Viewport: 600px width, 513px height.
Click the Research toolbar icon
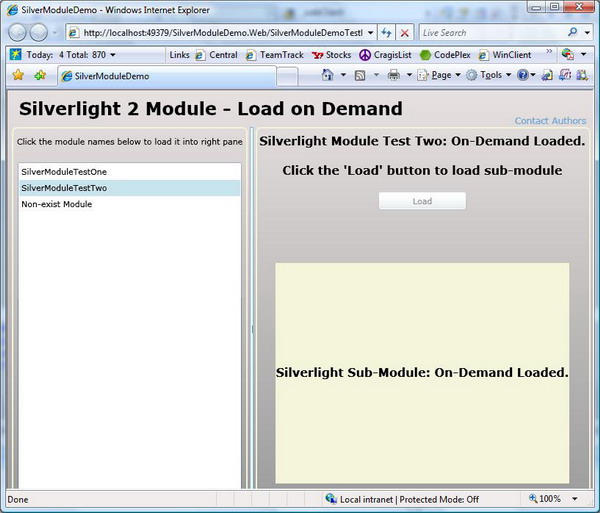coord(547,75)
